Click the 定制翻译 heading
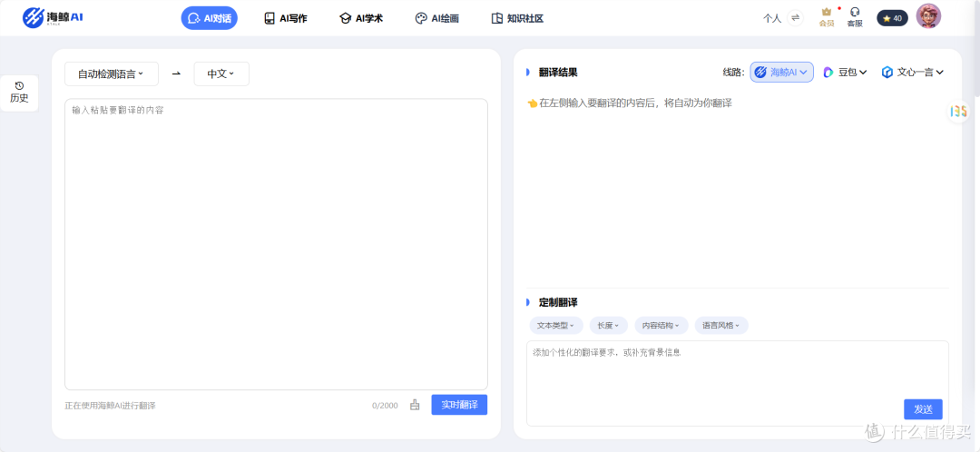The image size is (980, 452). [x=558, y=302]
